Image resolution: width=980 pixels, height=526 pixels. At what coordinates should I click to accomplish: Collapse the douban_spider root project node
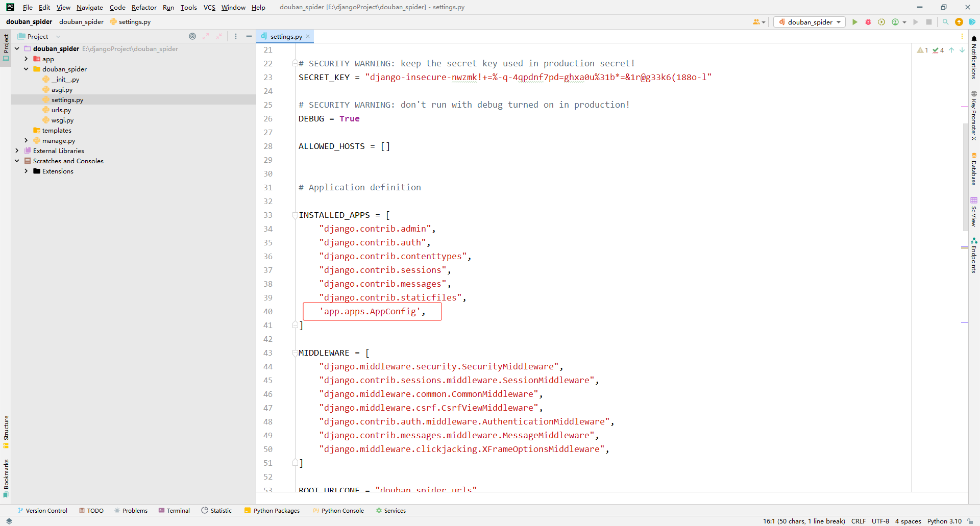[x=17, y=48]
